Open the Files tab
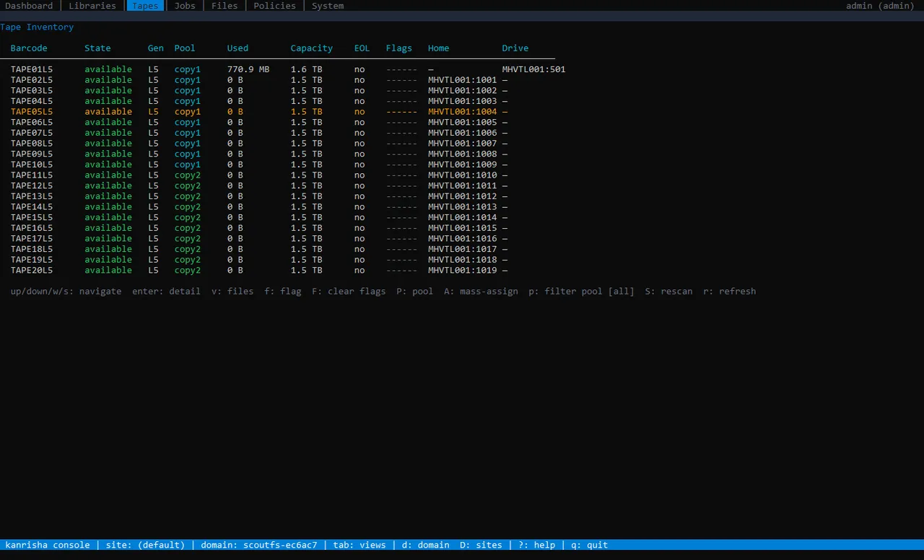This screenshot has height=560, width=924. tap(224, 6)
